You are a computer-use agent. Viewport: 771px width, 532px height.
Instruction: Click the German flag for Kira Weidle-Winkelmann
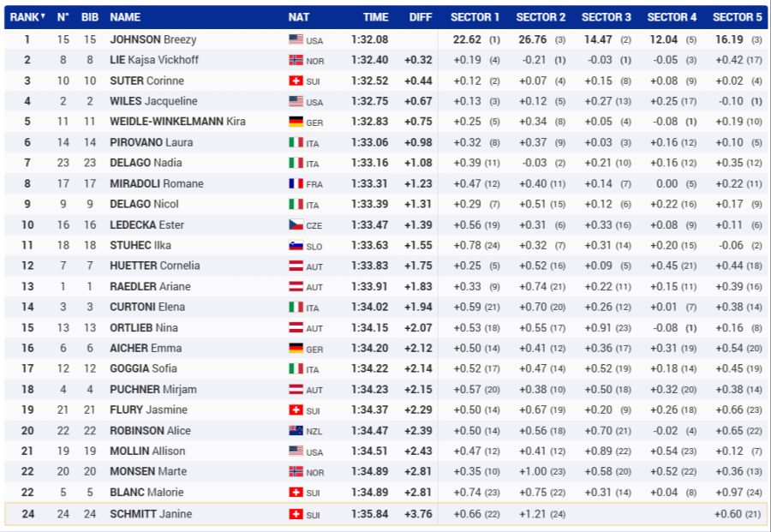point(296,122)
